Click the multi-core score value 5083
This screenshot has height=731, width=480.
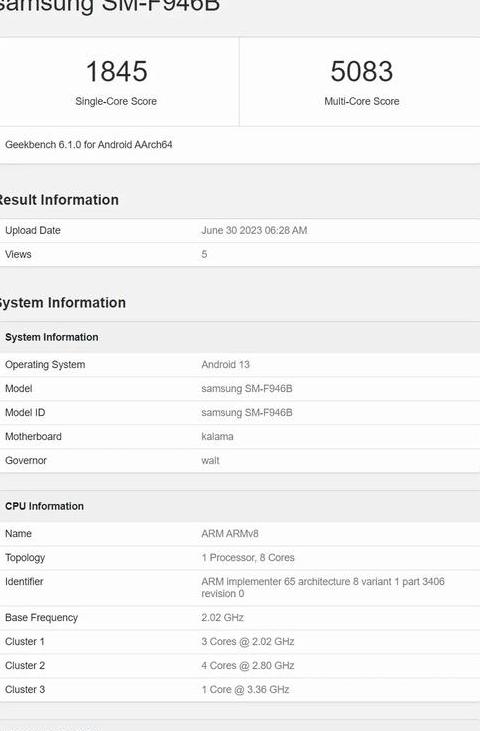pos(362,71)
